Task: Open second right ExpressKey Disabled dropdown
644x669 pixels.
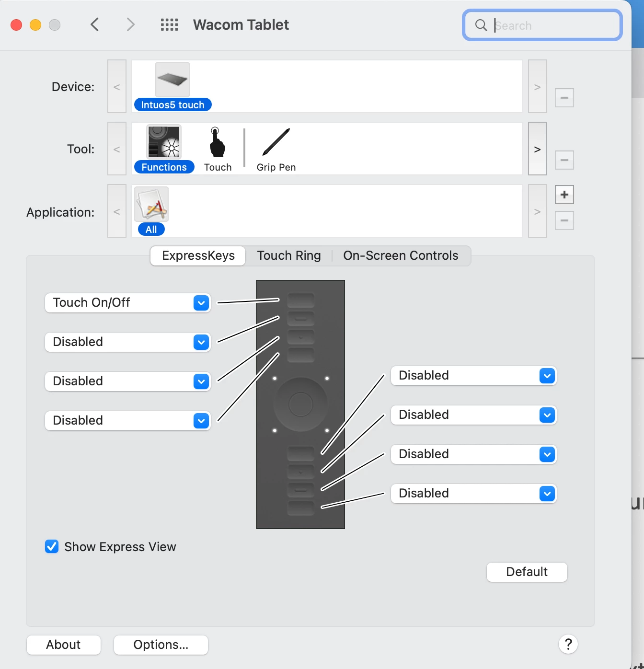Action: point(473,415)
